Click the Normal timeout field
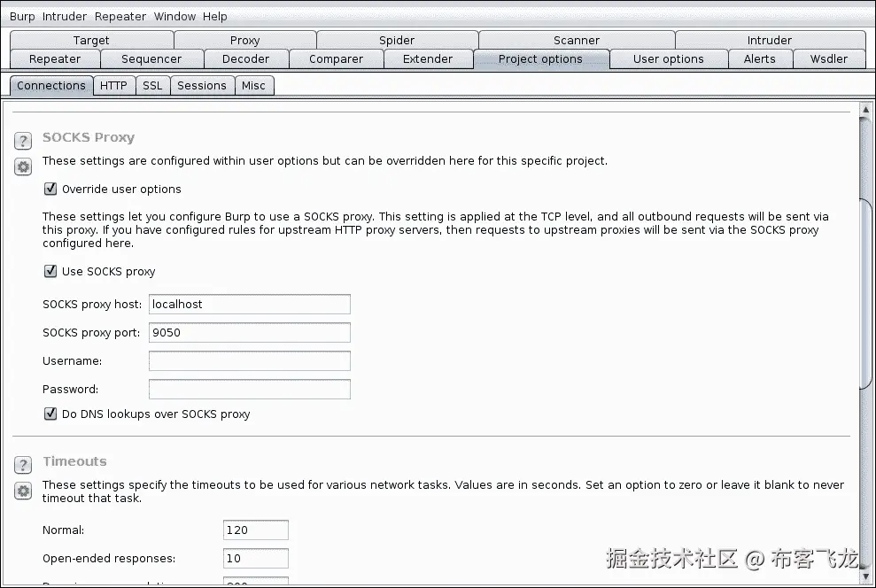 coord(256,530)
